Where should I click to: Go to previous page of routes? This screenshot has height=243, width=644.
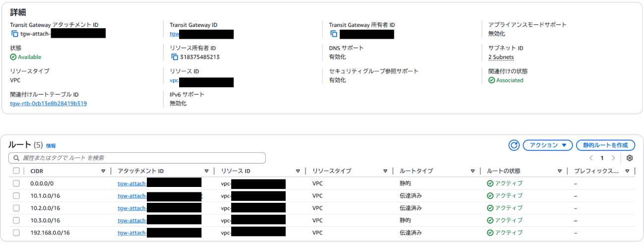click(591, 158)
